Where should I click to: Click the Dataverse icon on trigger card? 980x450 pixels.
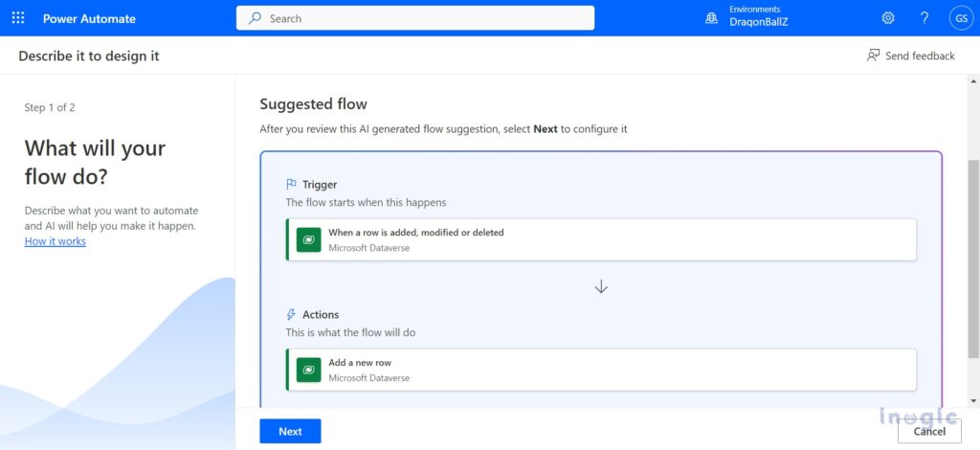tap(308, 239)
